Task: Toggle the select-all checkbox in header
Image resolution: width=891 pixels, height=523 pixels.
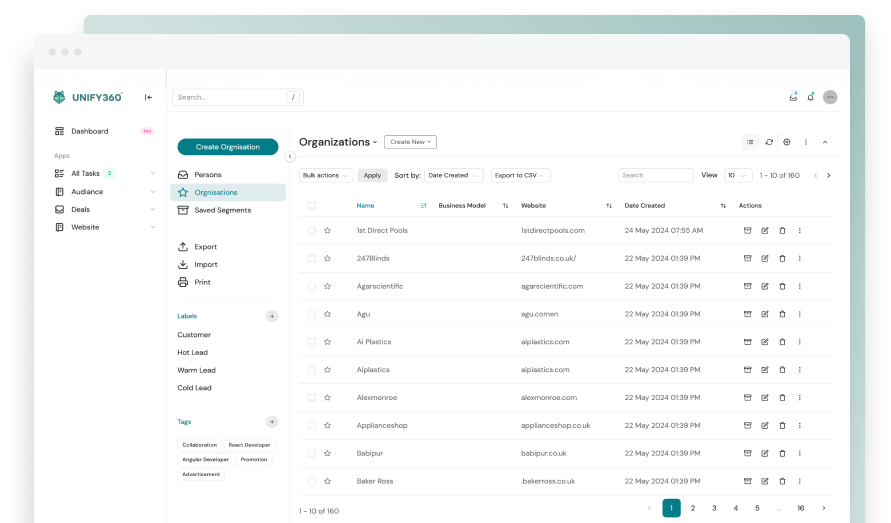Action: coord(312,206)
